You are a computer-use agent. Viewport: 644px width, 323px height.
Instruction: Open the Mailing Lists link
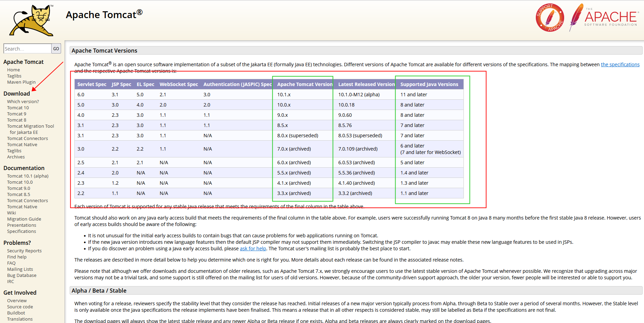[x=20, y=269]
